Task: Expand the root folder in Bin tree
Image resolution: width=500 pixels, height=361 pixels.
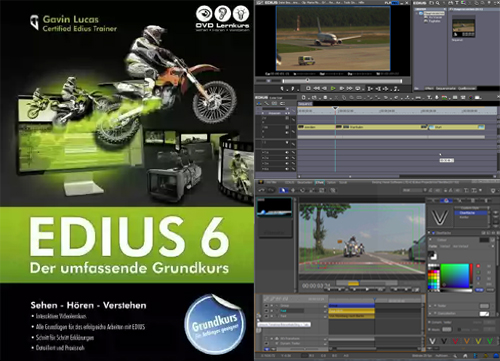Action: pos(417,13)
